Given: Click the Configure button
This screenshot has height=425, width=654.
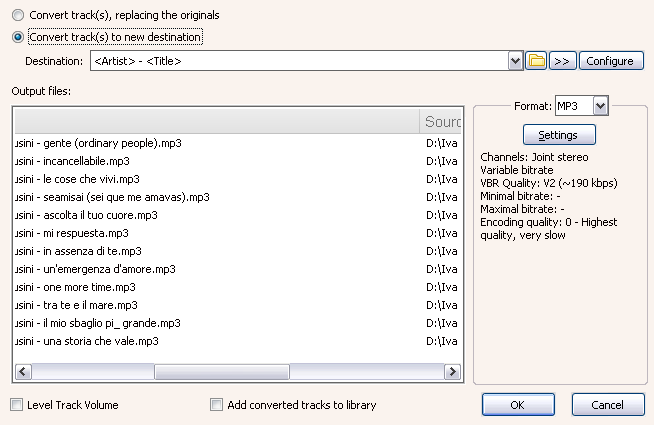Looking at the screenshot, I should pyautogui.click(x=610, y=61).
